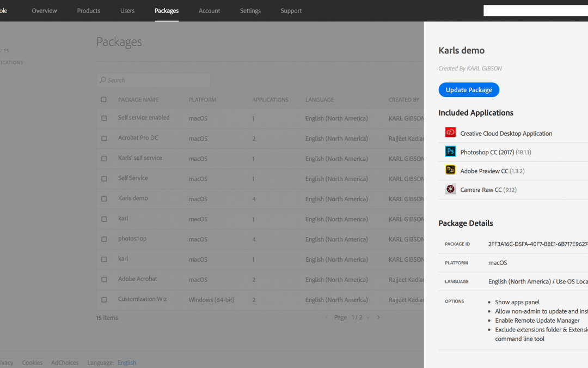
Task: Go to the previous page arrow
Action: click(327, 317)
